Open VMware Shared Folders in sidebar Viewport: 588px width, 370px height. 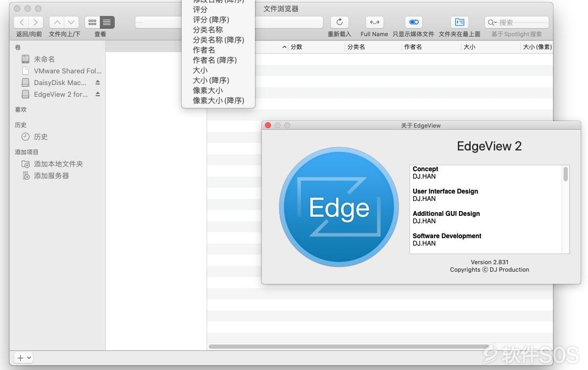[67, 71]
